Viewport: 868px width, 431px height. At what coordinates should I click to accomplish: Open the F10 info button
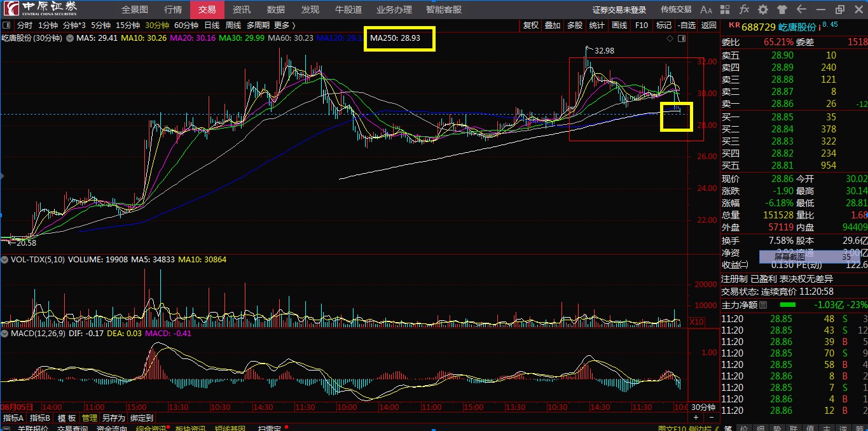tap(642, 25)
